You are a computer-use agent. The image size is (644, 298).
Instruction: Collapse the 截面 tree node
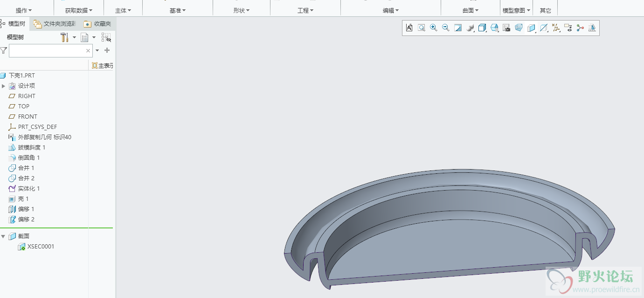[4, 236]
